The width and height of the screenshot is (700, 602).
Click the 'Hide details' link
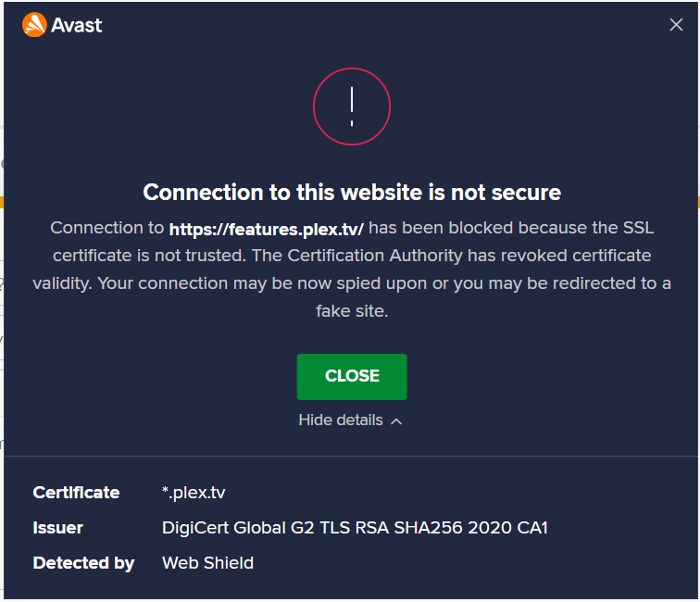click(x=341, y=420)
